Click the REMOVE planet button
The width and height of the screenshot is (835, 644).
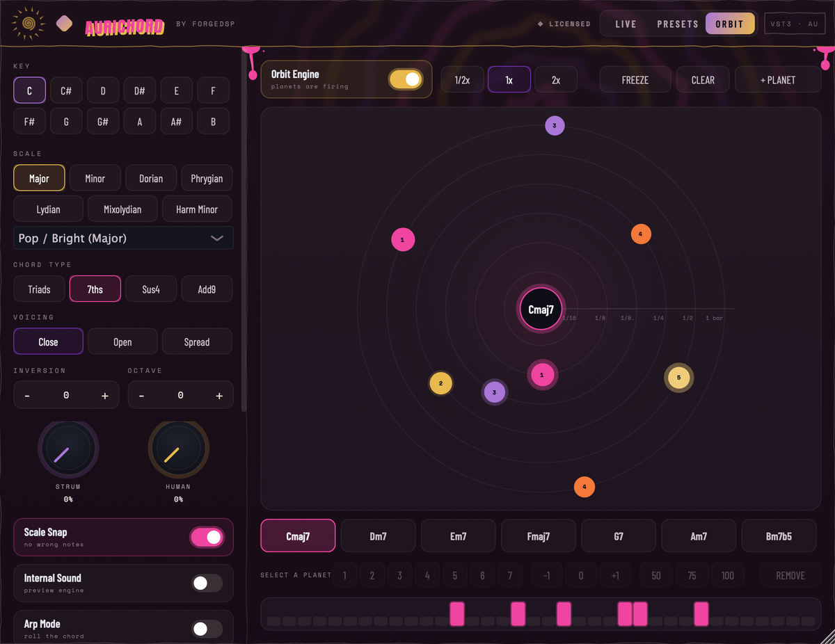[x=790, y=575]
